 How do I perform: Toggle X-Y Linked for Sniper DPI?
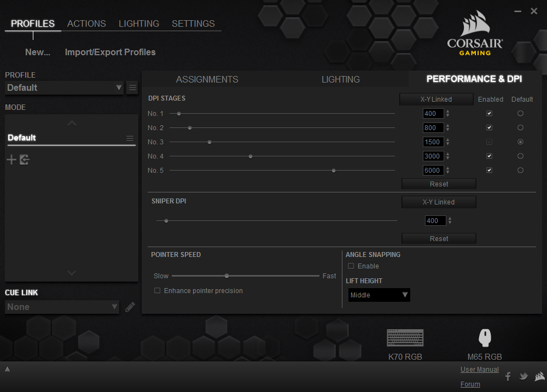[439, 202]
